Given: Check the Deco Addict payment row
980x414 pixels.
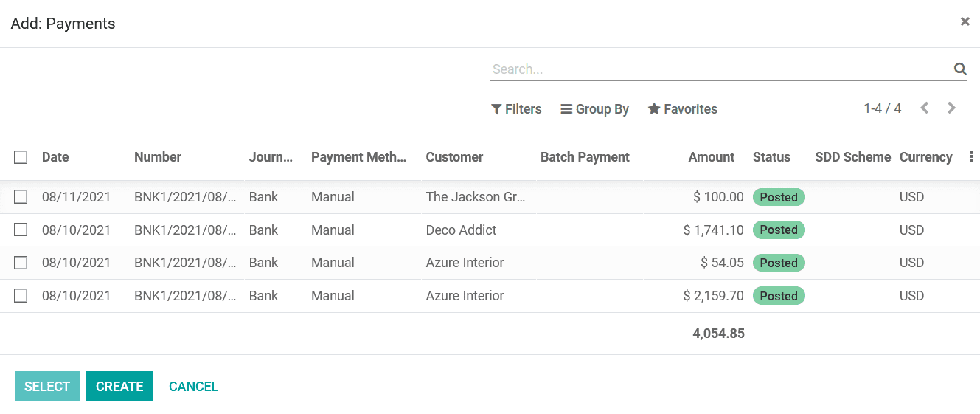Looking at the screenshot, I should 21,230.
